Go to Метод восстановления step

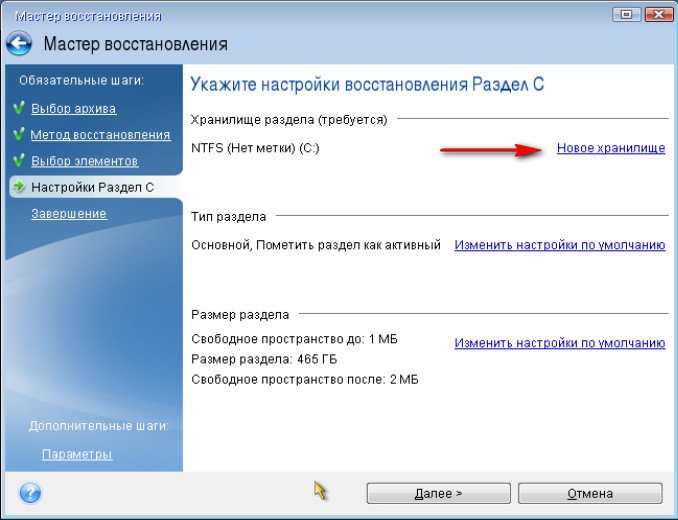click(100, 135)
